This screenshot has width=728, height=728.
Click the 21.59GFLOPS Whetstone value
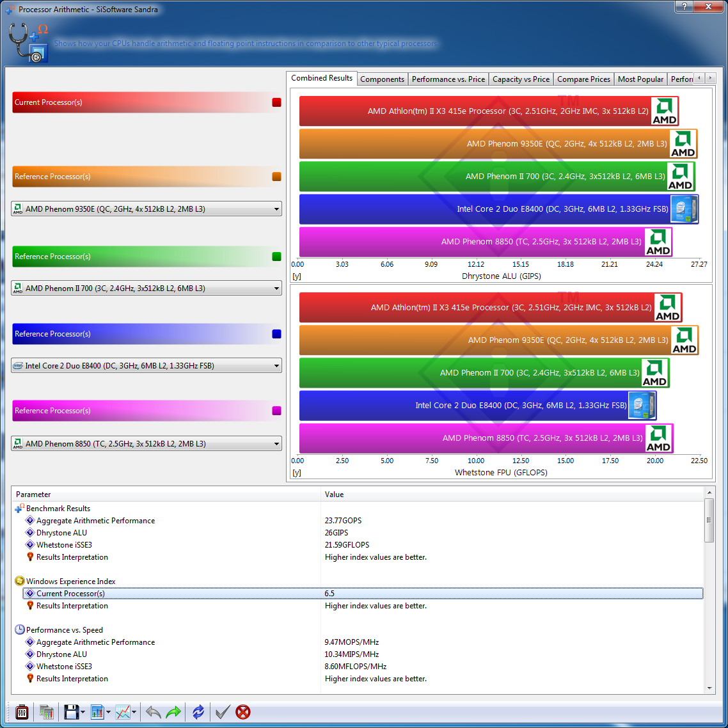[347, 544]
